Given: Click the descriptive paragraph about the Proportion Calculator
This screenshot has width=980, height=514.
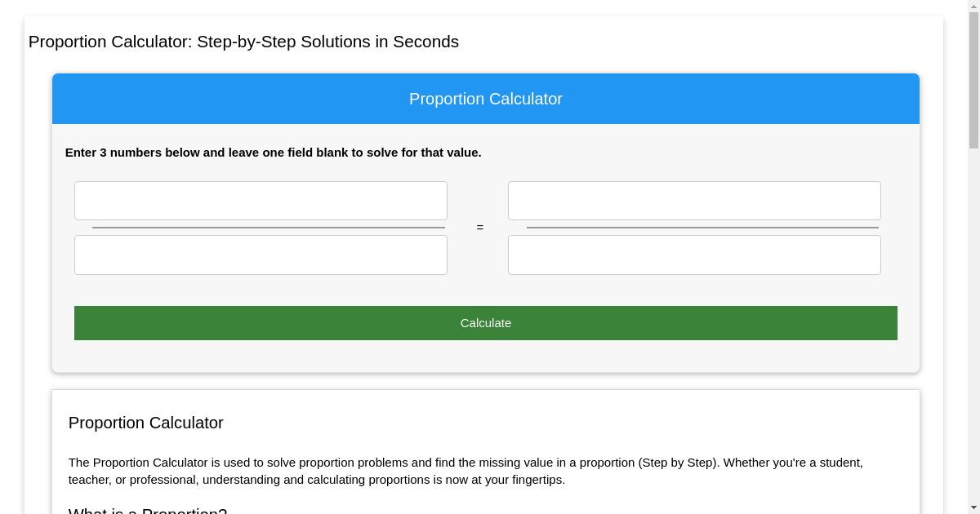Looking at the screenshot, I should pos(465,471).
